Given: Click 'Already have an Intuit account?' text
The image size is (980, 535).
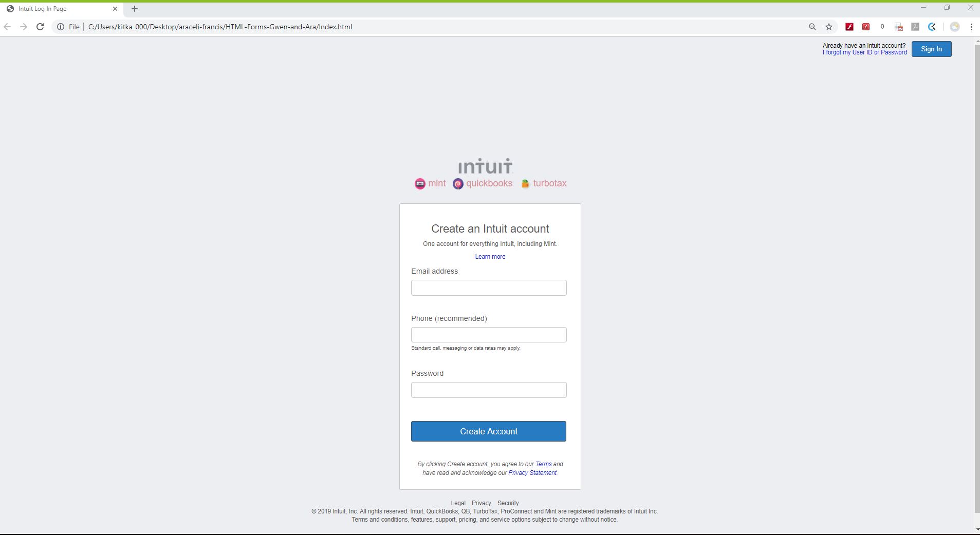Looking at the screenshot, I should [x=864, y=46].
